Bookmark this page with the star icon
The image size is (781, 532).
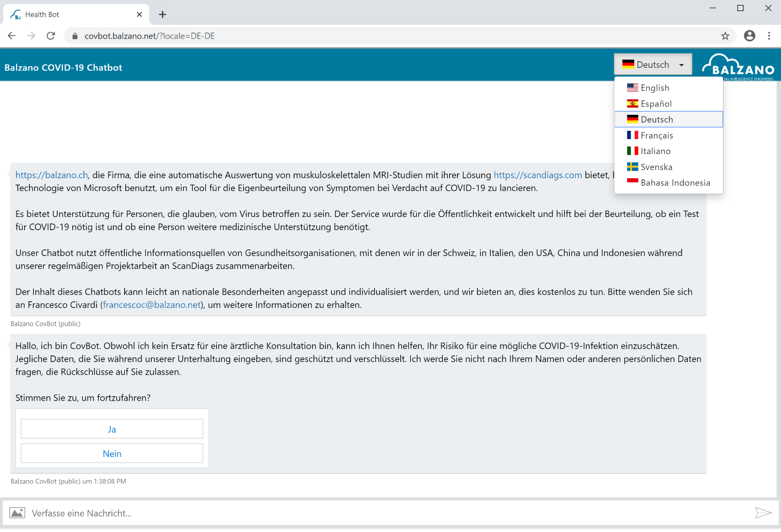pyautogui.click(x=725, y=36)
